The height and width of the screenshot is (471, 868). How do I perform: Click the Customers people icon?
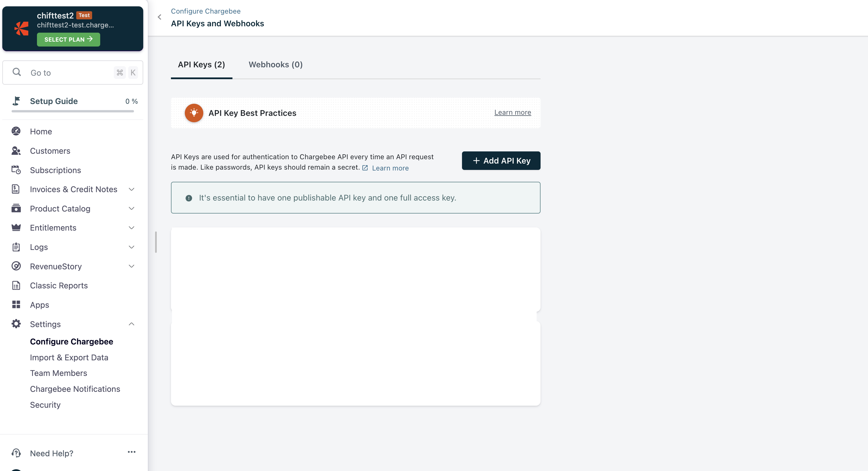click(16, 151)
